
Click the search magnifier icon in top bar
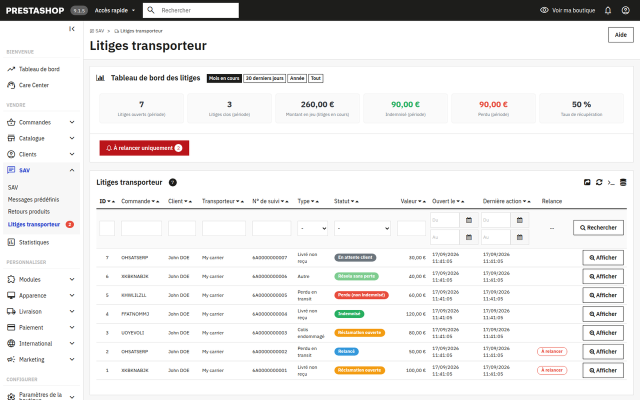click(x=151, y=10)
